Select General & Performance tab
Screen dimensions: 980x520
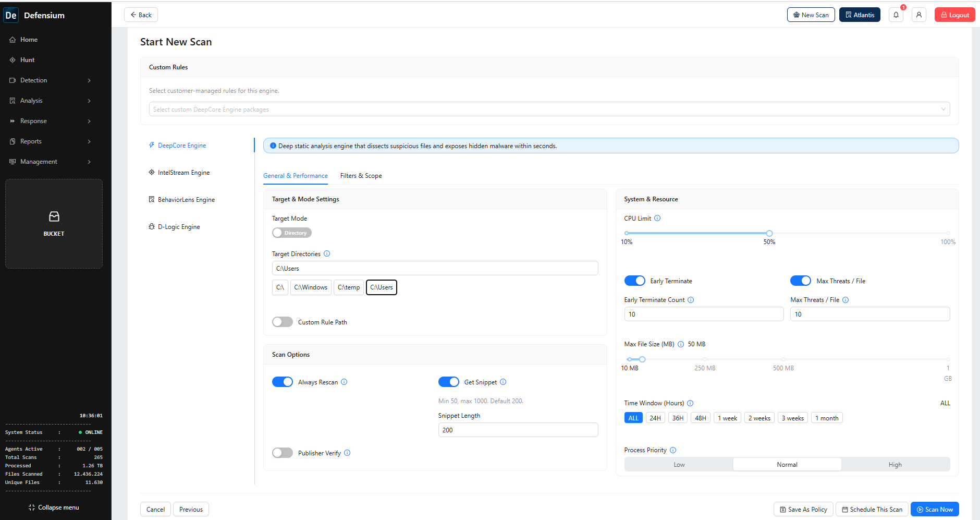pos(296,176)
